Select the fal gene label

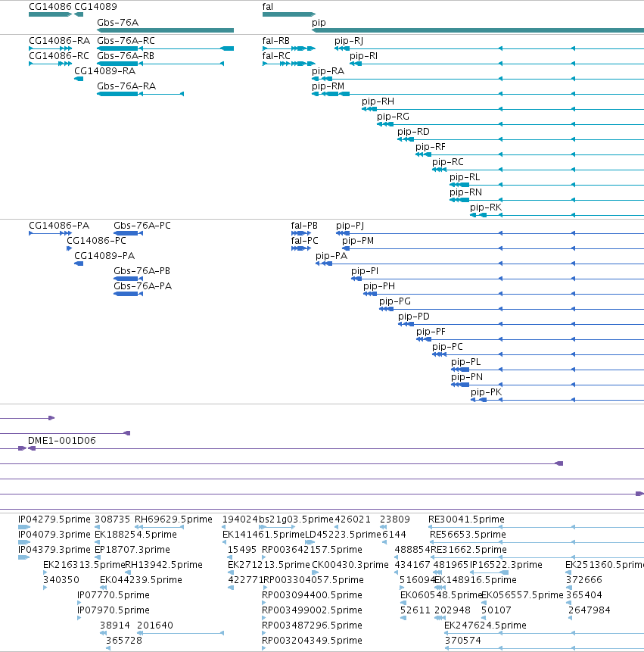click(268, 7)
